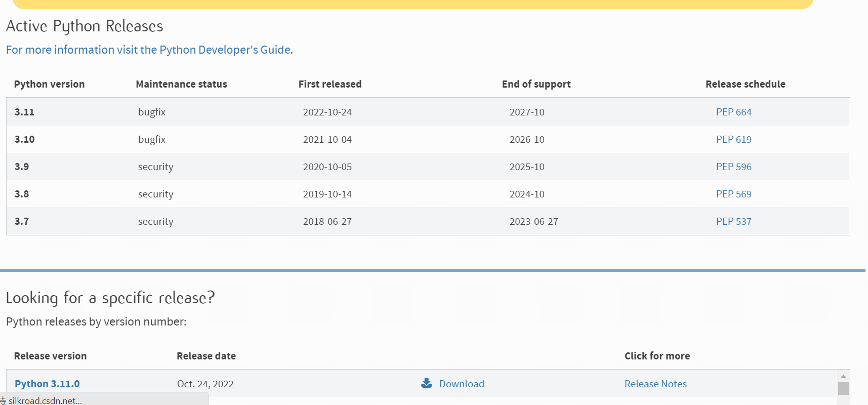Click the Download text link
The height and width of the screenshot is (405, 868).
coord(462,384)
